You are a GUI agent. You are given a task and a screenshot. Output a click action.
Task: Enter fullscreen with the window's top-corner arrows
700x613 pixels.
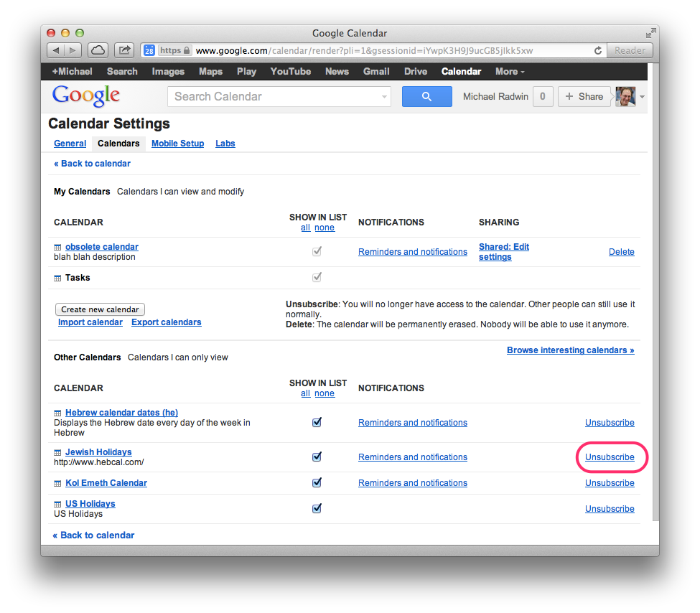pyautogui.click(x=651, y=33)
